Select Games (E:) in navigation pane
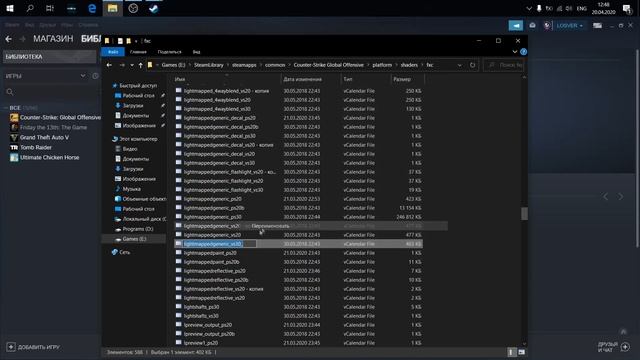The width and height of the screenshot is (640, 360). (134, 239)
